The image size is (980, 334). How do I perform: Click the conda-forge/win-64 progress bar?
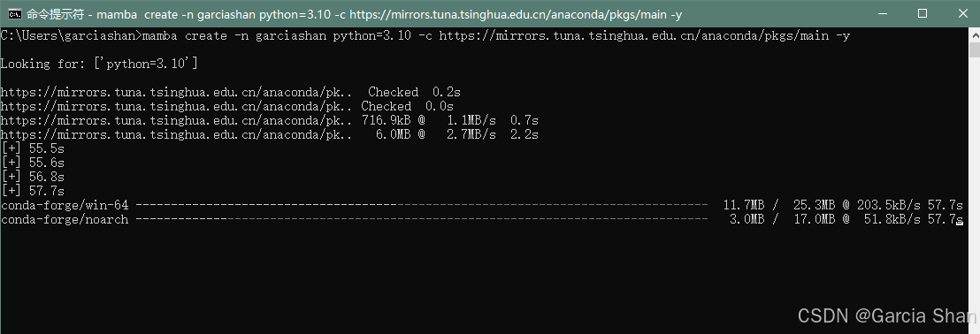(x=422, y=205)
